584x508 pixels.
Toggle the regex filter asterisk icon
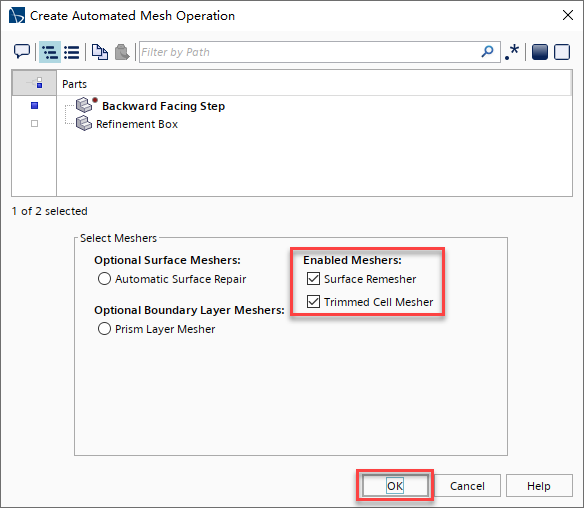512,52
